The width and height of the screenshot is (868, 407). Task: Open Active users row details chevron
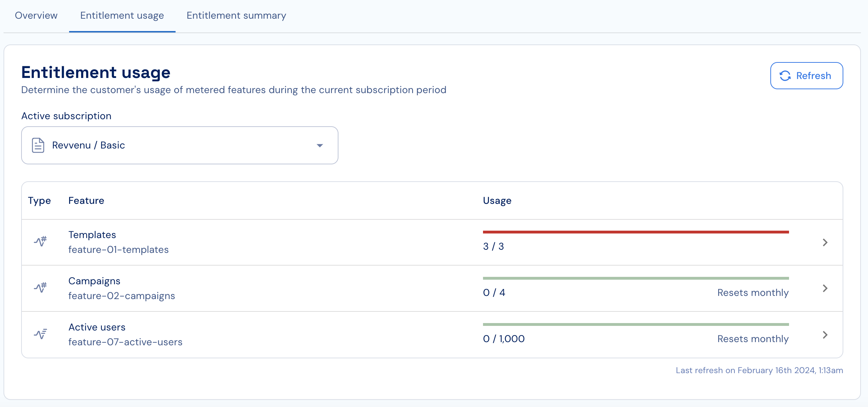[x=825, y=335]
